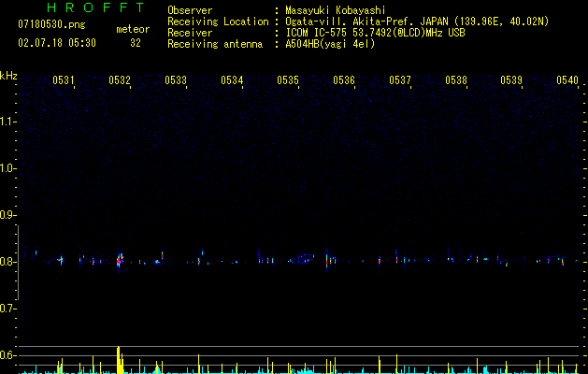The height and width of the screenshot is (374, 588).
Task: Click the Receiving Location label
Action: 218,22
